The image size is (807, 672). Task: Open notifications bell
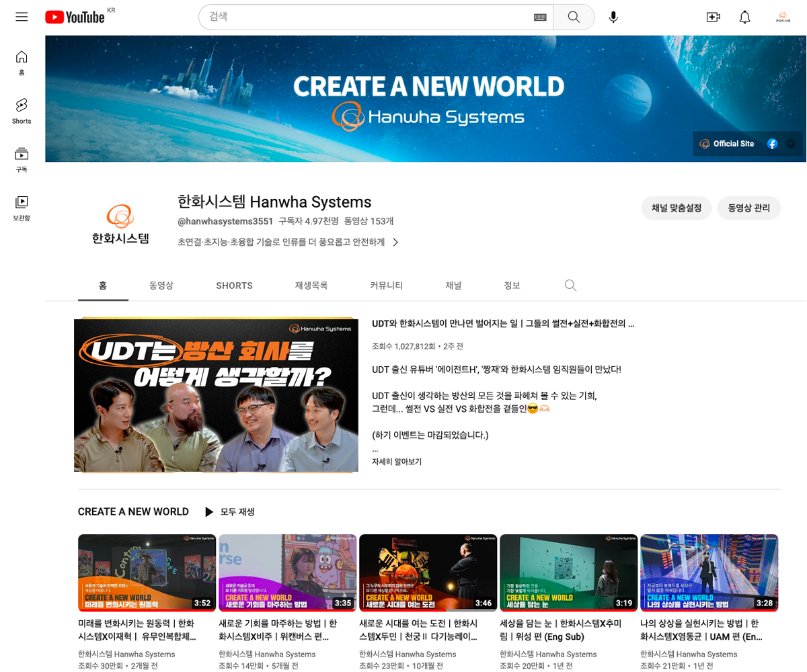744,17
